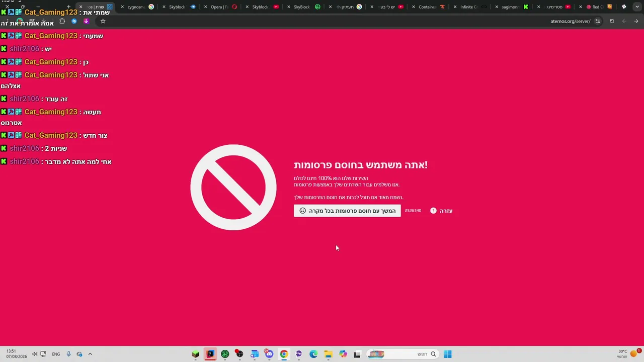
Task: Open site settings icon beside aternos.org address
Action: point(598,21)
